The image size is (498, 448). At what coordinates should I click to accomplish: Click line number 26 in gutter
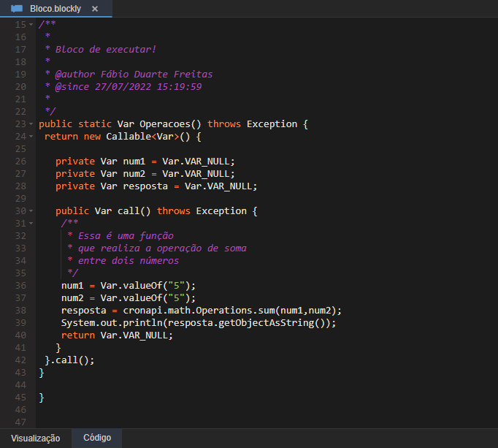click(20, 162)
